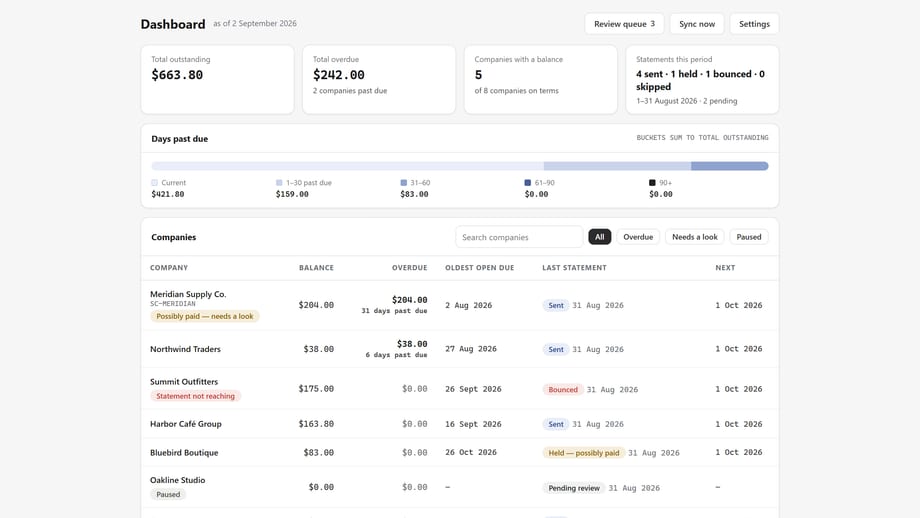Click the Pending review badge
The width and height of the screenshot is (920, 518).
[574, 488]
